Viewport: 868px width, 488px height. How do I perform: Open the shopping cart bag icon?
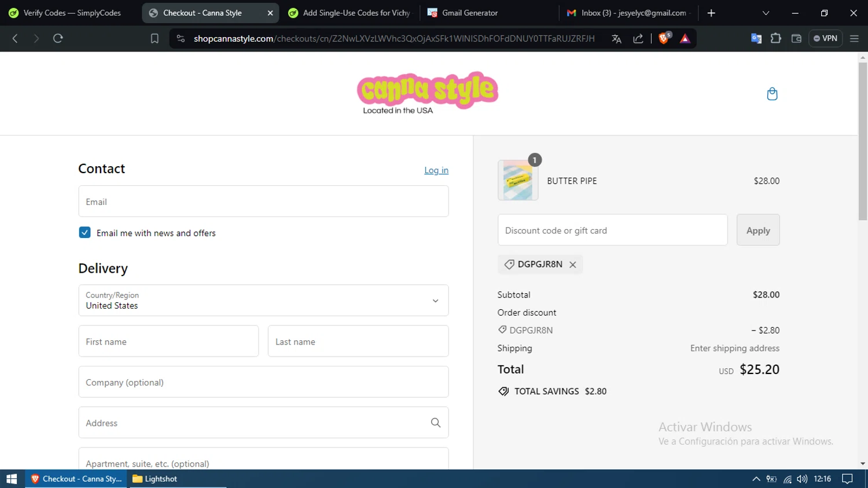(772, 94)
